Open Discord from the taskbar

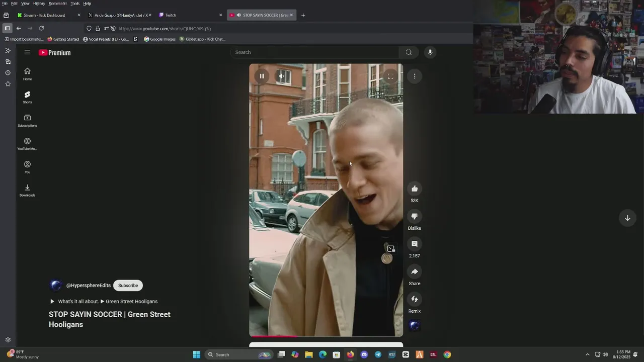(364, 354)
